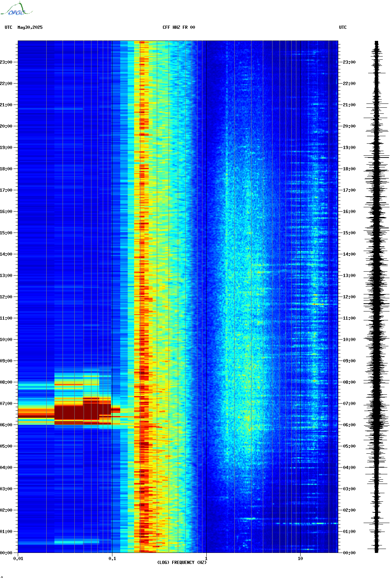Click the 01:00 label on the left time axis

pyautogui.click(x=6, y=532)
